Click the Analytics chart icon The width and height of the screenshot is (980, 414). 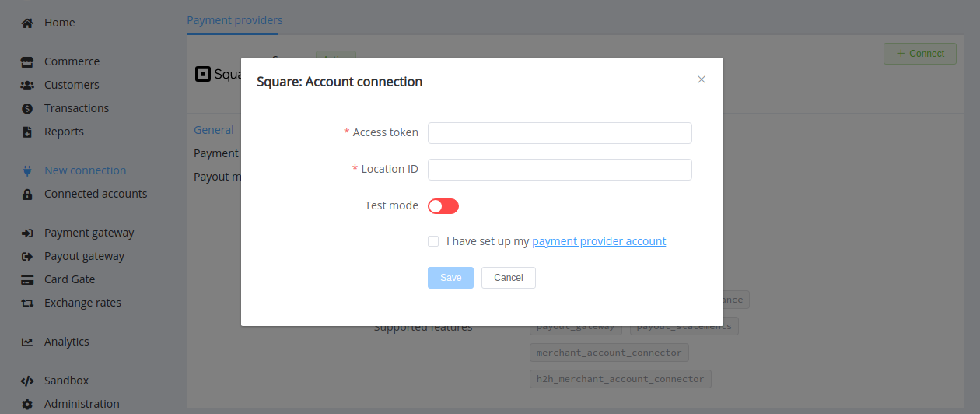tap(27, 342)
